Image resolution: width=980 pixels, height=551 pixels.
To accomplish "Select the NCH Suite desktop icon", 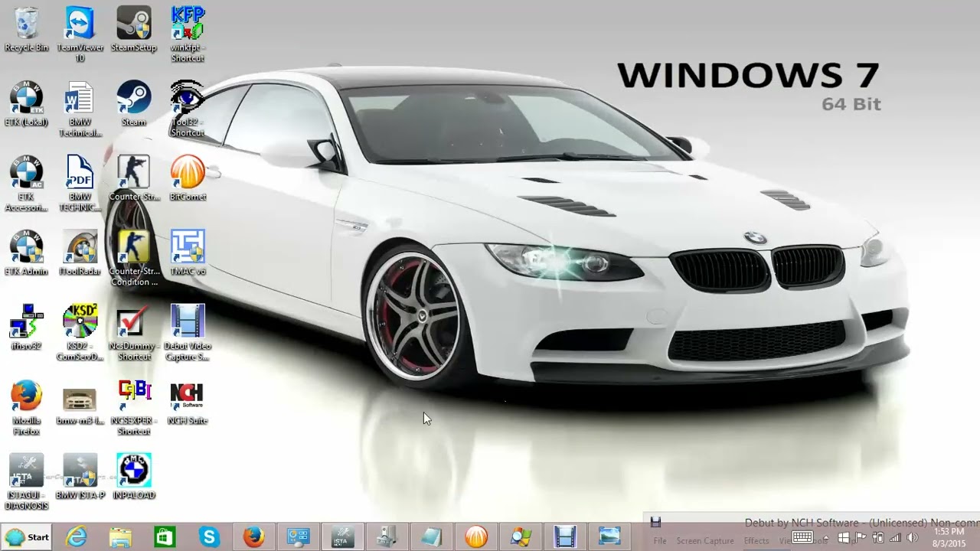I will [x=188, y=403].
